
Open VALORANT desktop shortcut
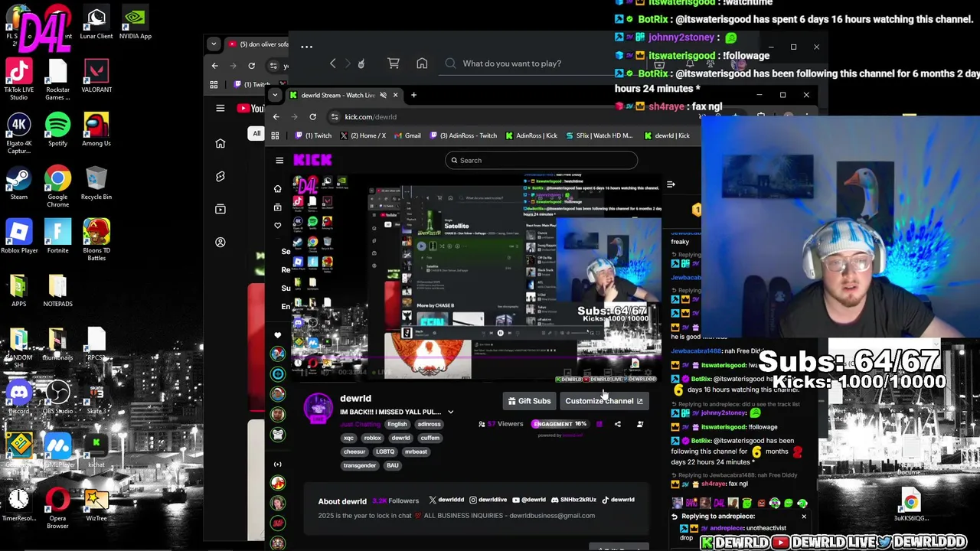(x=96, y=75)
